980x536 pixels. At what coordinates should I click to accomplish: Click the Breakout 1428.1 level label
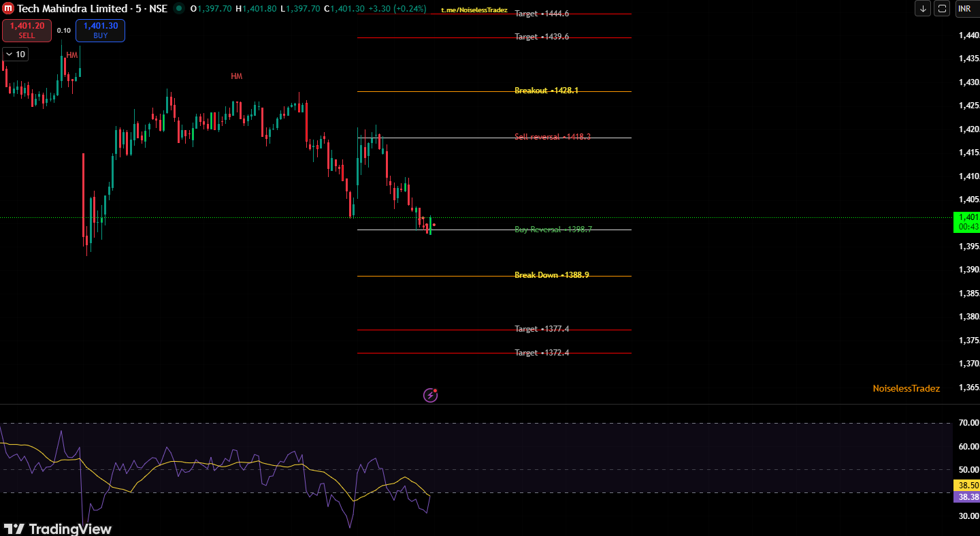point(546,91)
